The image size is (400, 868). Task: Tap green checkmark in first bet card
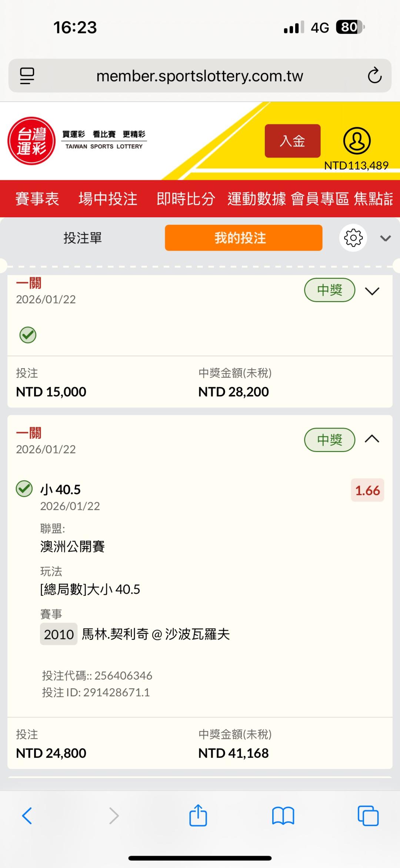[28, 335]
